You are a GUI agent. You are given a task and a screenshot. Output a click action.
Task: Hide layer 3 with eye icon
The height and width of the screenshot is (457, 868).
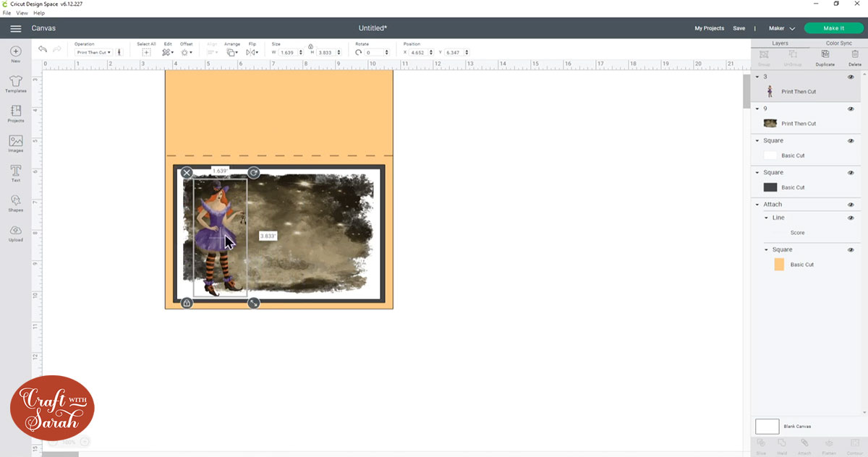point(851,77)
